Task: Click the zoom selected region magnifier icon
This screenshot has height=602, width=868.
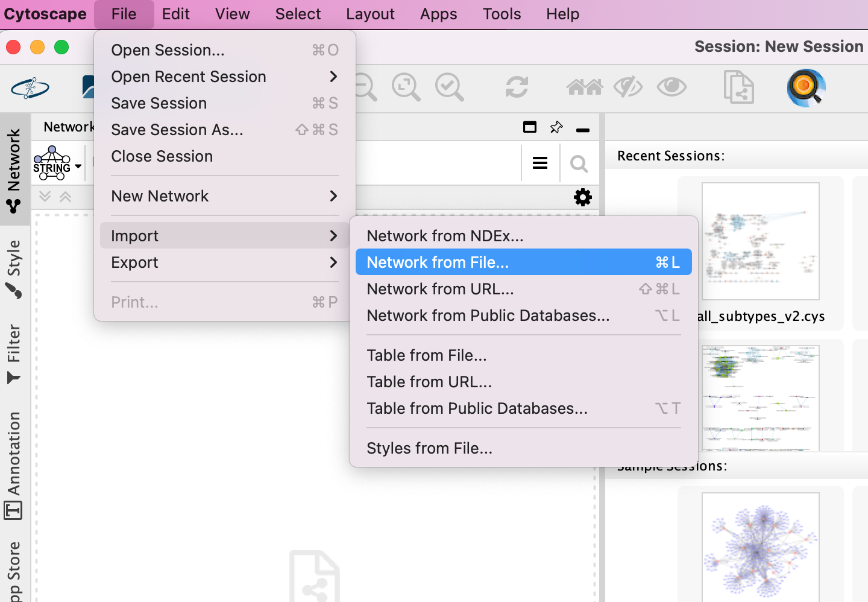Action: 406,87
